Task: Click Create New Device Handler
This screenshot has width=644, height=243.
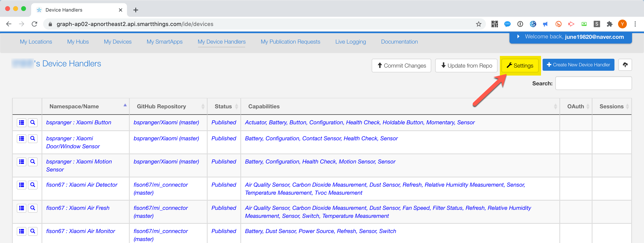Action: coord(578,65)
